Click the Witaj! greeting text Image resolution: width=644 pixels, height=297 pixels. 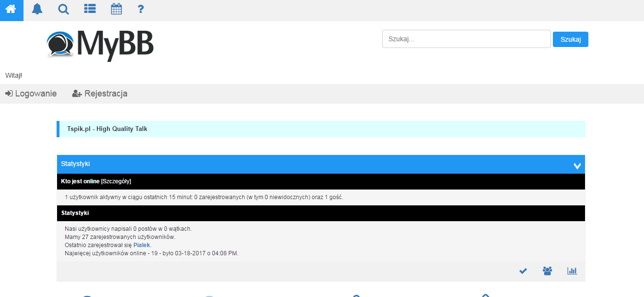tap(13, 75)
